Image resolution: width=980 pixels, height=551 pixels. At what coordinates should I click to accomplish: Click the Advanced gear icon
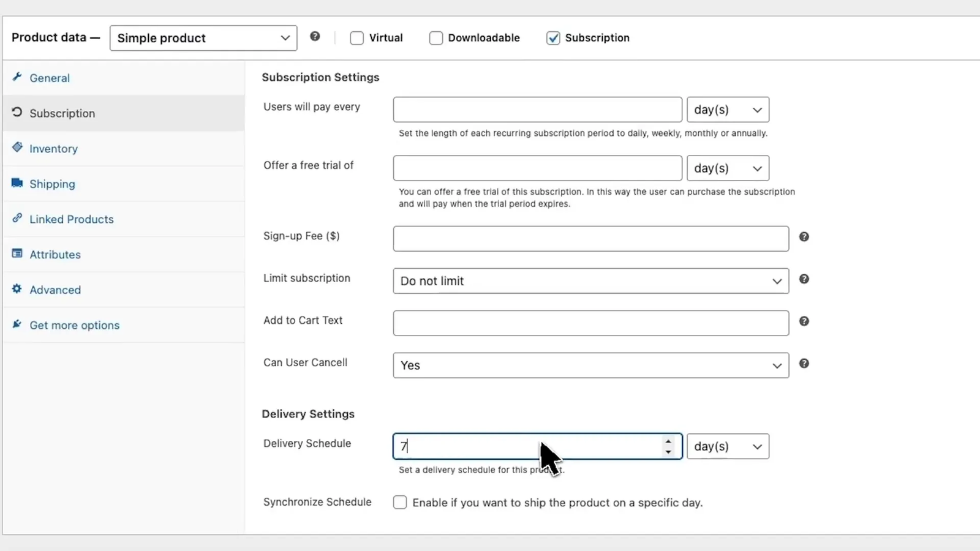[17, 289]
